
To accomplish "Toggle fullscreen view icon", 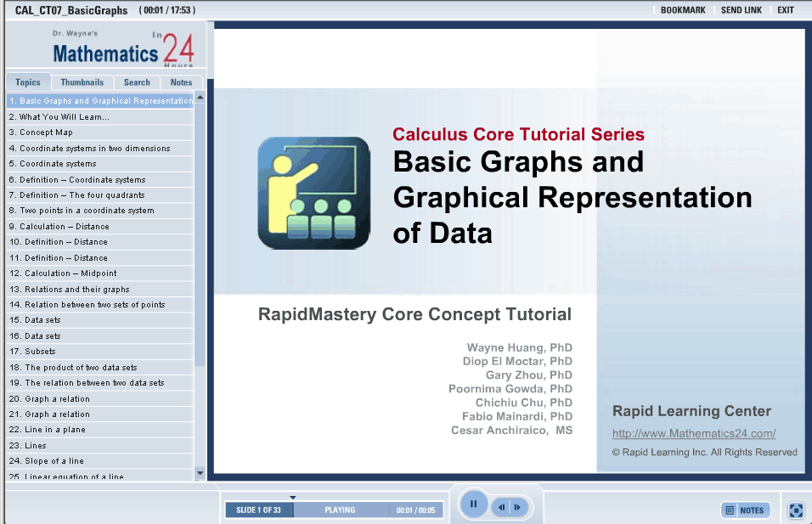I will [796, 510].
